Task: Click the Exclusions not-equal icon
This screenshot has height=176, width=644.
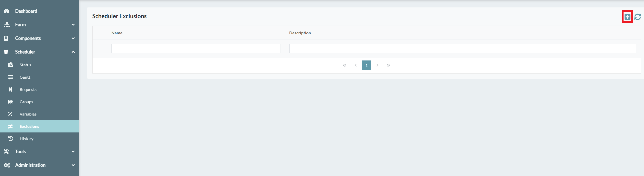Action: point(10,126)
